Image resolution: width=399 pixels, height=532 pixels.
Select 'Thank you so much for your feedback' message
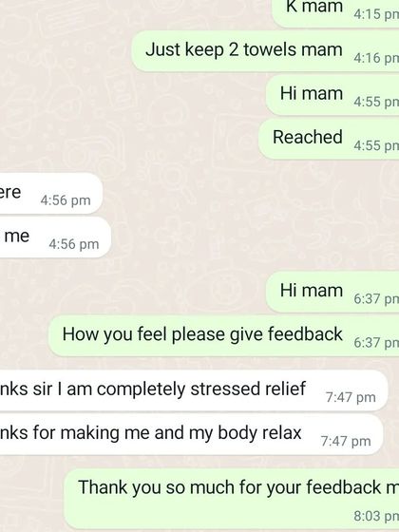(232, 499)
